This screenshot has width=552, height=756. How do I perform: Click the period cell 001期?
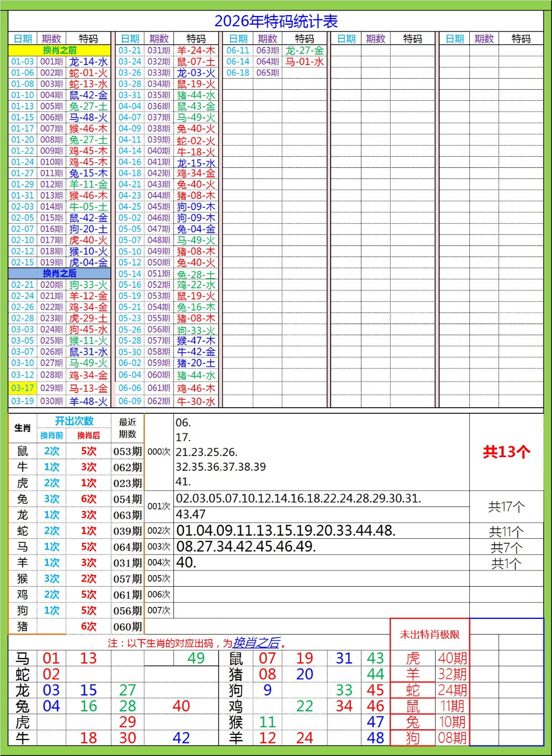pyautogui.click(x=52, y=61)
